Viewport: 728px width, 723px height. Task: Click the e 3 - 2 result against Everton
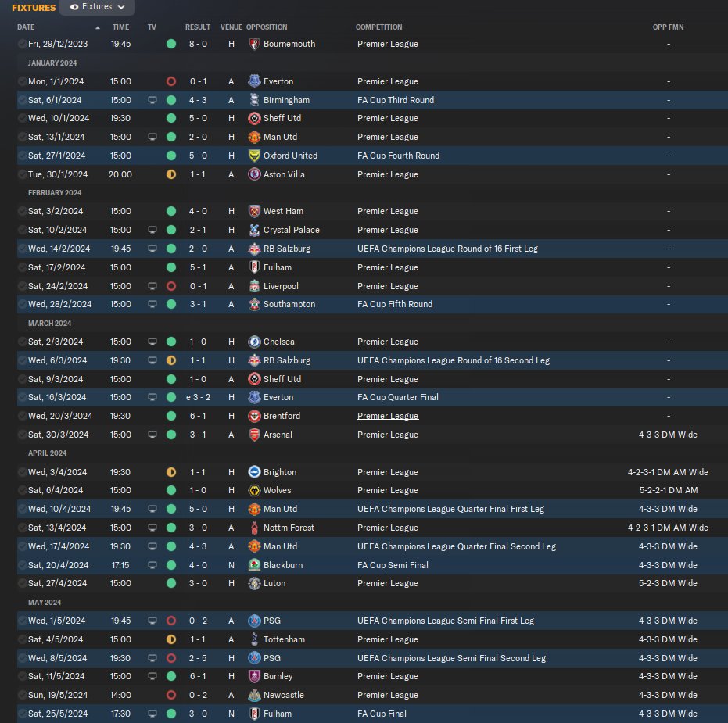[x=199, y=397]
